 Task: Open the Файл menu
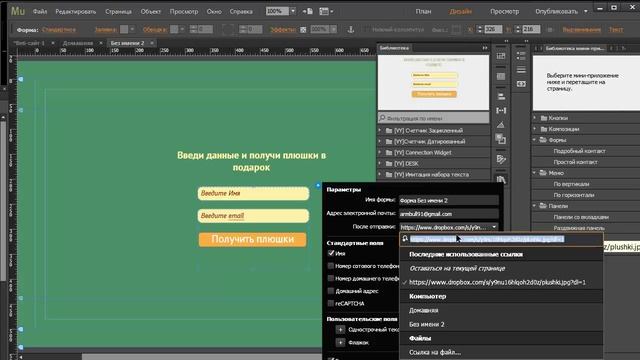40,11
